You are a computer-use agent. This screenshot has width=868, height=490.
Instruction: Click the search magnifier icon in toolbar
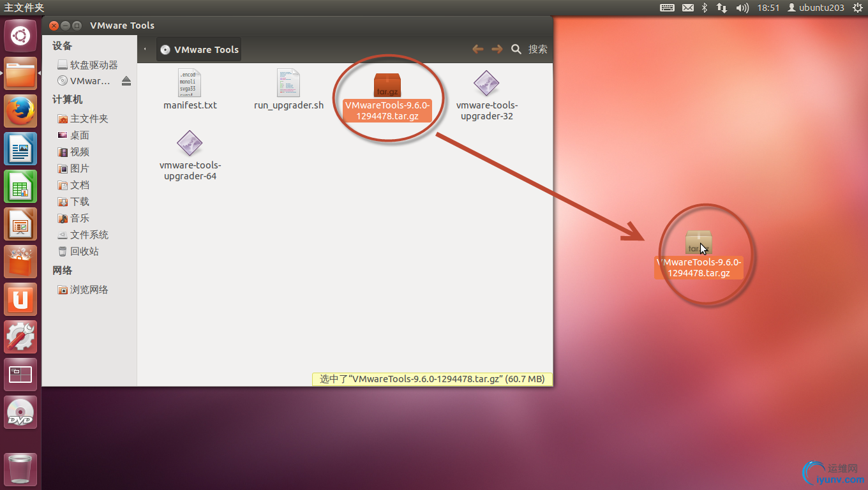point(516,49)
